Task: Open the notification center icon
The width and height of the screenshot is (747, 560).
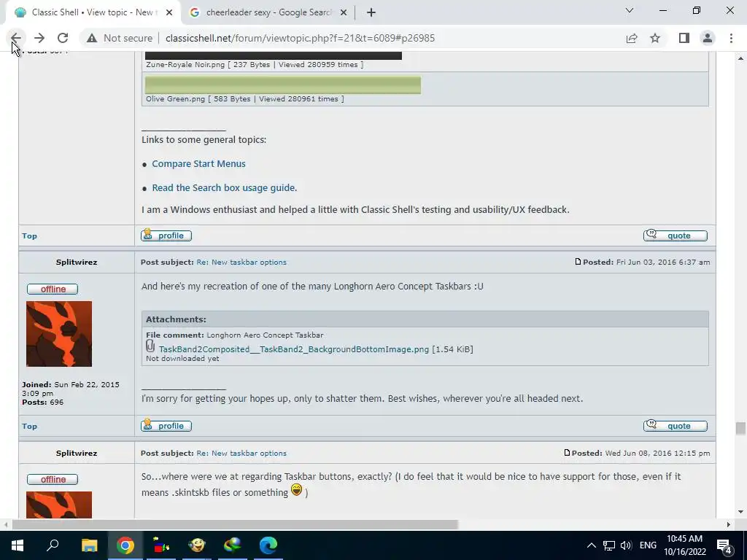Action: pyautogui.click(x=724, y=545)
